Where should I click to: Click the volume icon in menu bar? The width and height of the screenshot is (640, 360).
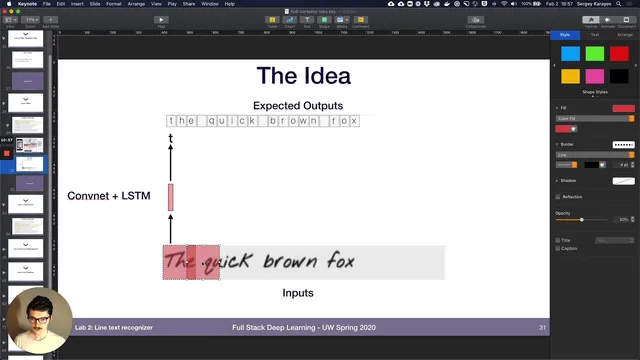(x=513, y=4)
